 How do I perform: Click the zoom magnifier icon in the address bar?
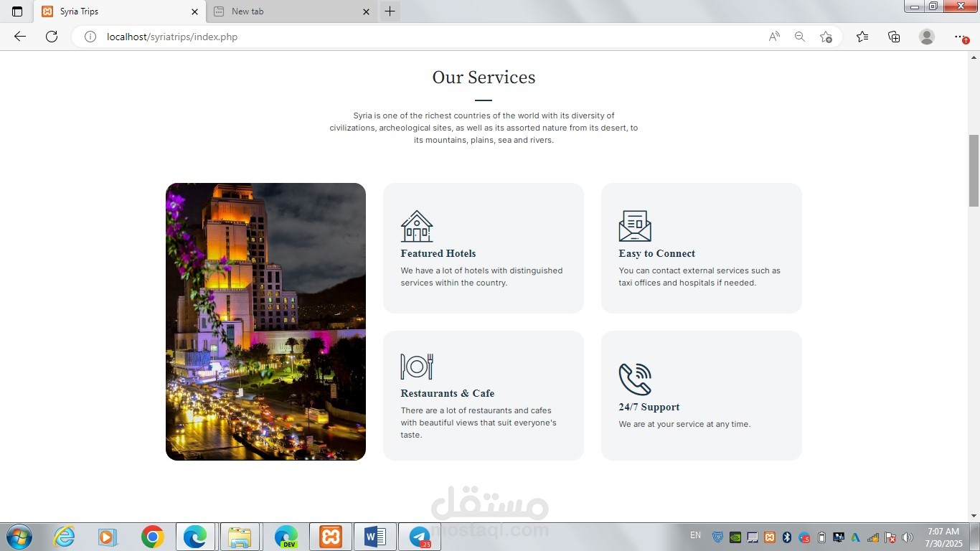tap(800, 37)
